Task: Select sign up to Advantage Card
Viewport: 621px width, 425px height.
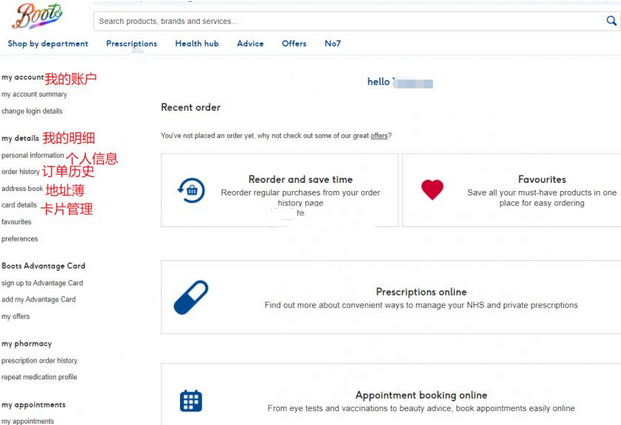Action: point(42,283)
